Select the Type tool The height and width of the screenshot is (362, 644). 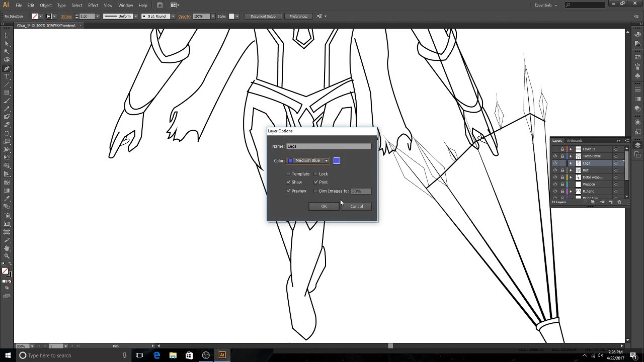pyautogui.click(x=7, y=76)
